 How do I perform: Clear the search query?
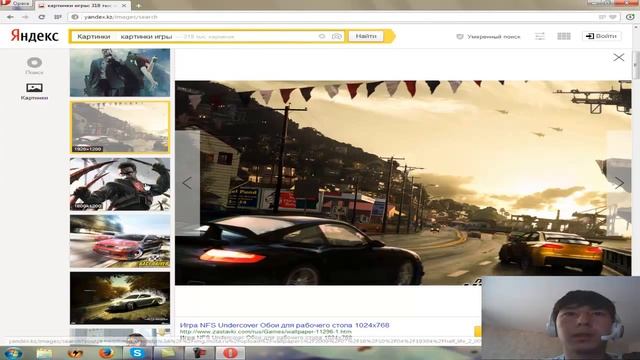point(322,36)
